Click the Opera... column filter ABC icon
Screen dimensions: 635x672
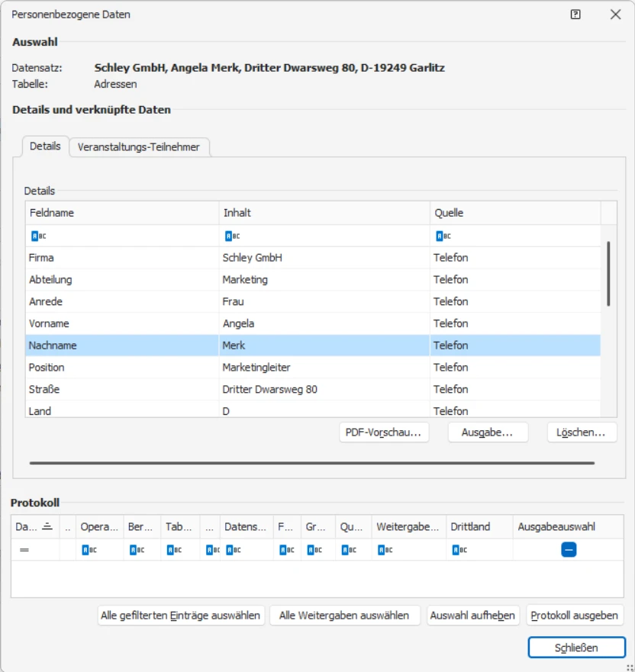89,550
